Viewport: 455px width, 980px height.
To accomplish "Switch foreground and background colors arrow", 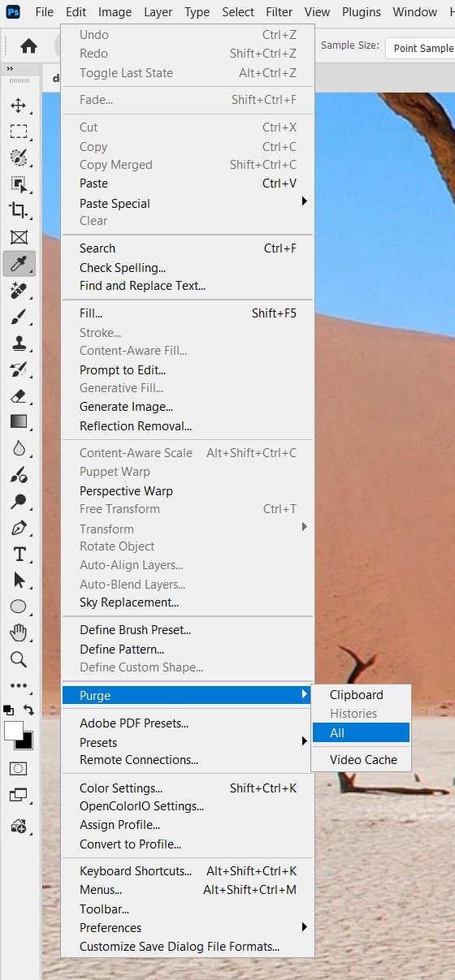I will (29, 710).
